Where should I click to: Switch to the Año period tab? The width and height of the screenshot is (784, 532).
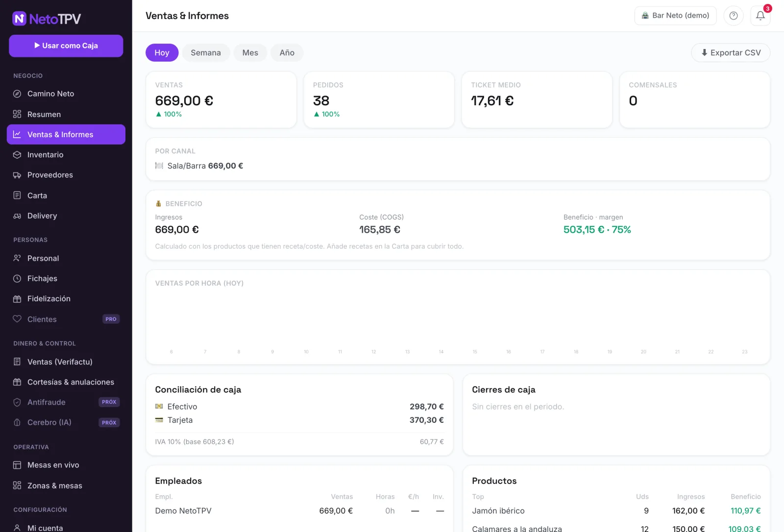click(x=287, y=52)
